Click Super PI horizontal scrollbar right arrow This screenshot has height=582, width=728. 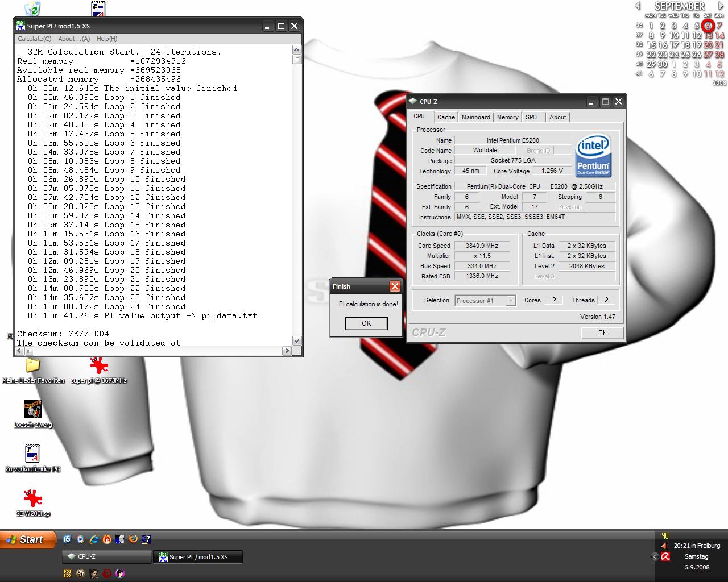[287, 351]
